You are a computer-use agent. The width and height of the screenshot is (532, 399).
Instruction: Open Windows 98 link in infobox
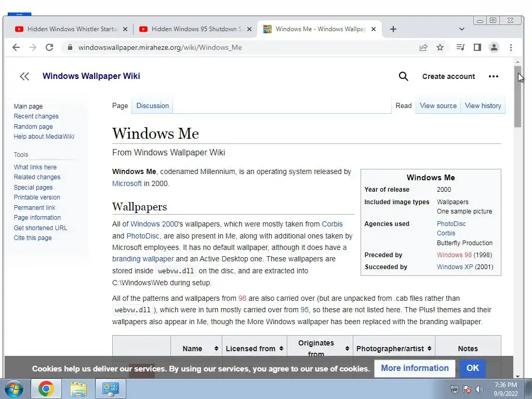[454, 255]
